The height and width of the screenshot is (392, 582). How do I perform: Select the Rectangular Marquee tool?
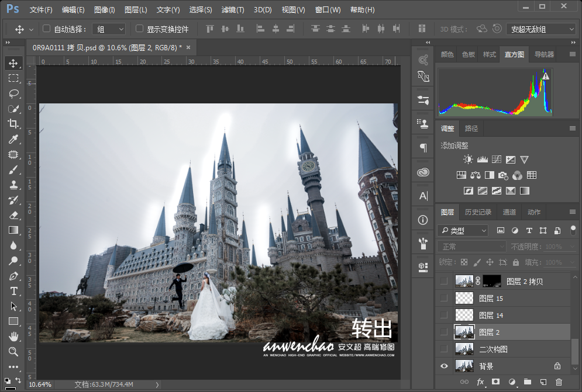[x=13, y=78]
